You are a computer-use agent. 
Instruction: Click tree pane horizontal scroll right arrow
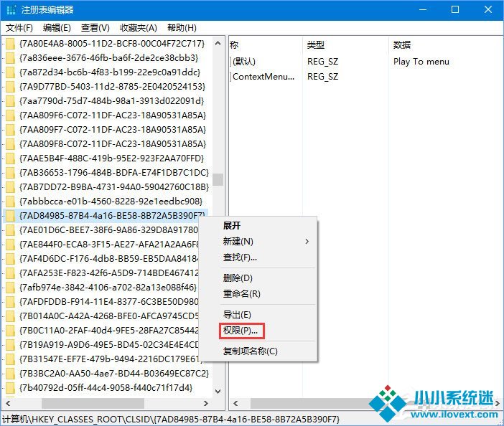[206, 404]
